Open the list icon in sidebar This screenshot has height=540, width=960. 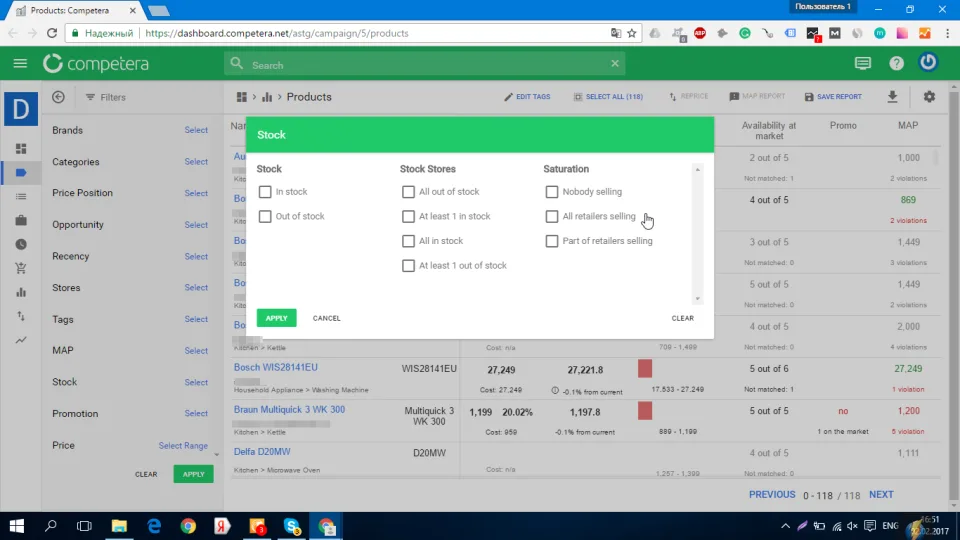(x=21, y=197)
